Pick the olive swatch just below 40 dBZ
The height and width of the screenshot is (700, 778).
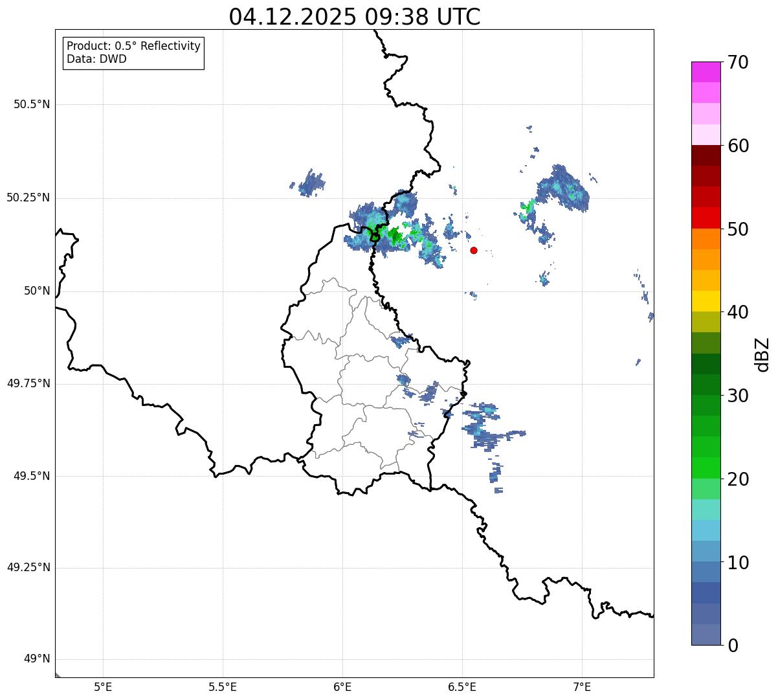[706, 322]
